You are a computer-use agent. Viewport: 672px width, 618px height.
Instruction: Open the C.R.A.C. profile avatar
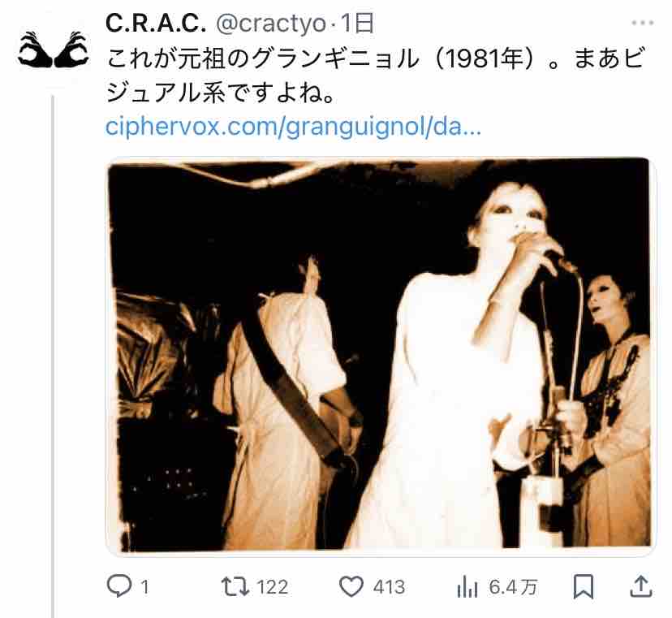[54, 50]
